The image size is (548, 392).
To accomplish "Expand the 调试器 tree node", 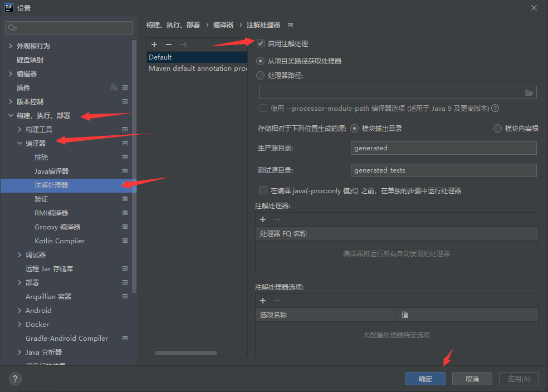I will click(19, 254).
